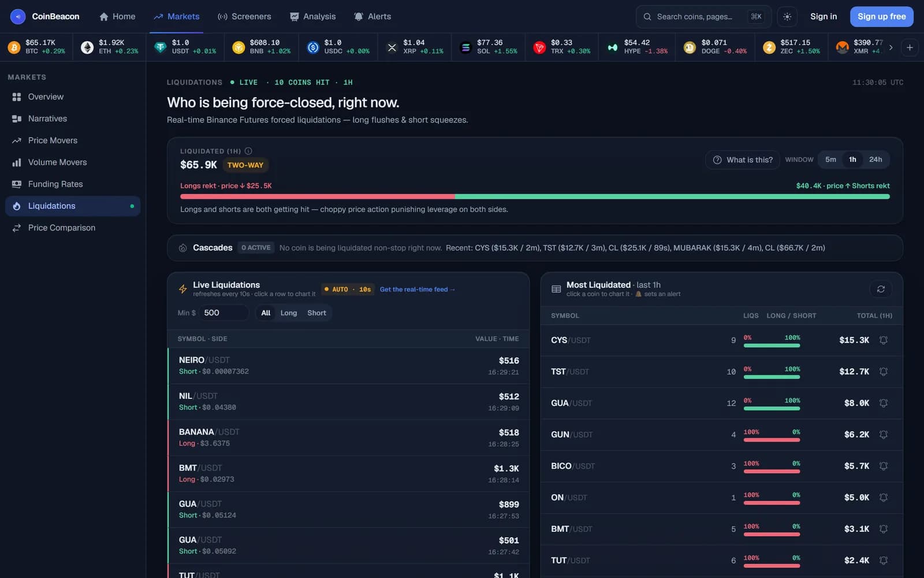Screen dimensions: 924x578
Task: Switch window to 24h
Action: (x=875, y=160)
